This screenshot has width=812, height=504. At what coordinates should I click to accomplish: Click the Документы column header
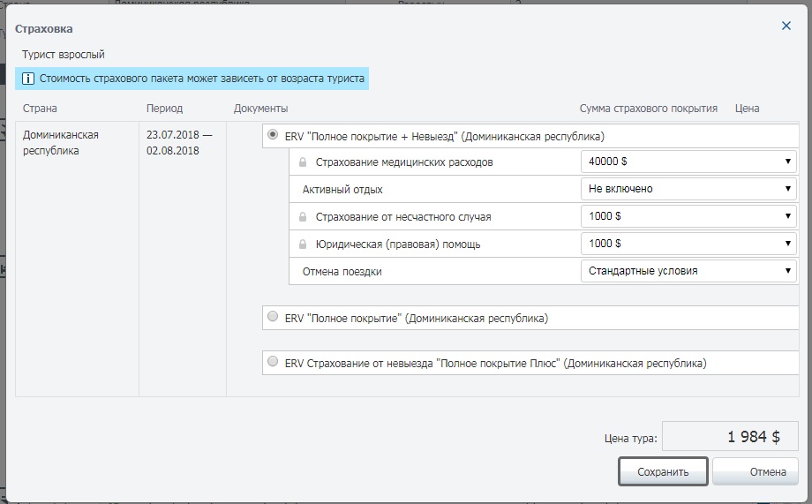click(261, 109)
